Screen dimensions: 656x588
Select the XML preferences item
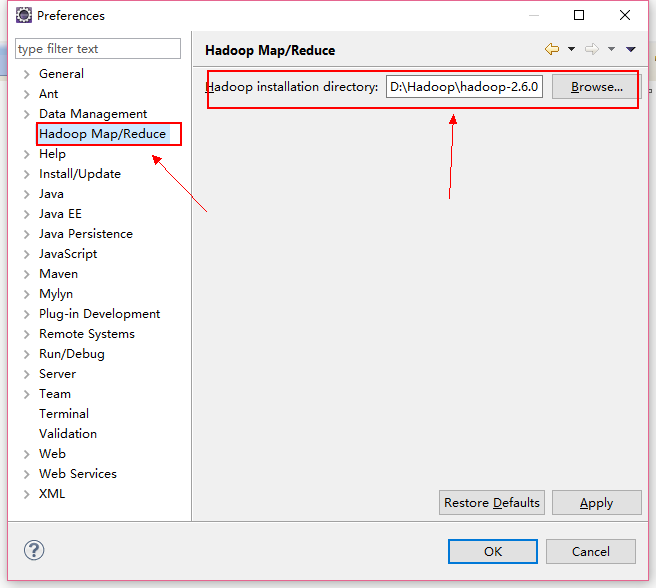click(52, 494)
